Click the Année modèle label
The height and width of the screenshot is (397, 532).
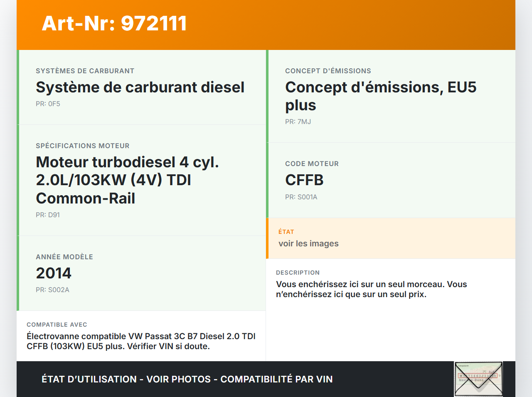64,257
